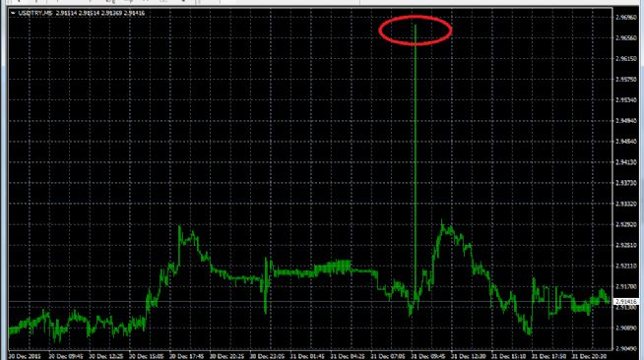This screenshot has height=360, width=644.
Task: Click the 2.92110 price scale label
Action: (626, 267)
